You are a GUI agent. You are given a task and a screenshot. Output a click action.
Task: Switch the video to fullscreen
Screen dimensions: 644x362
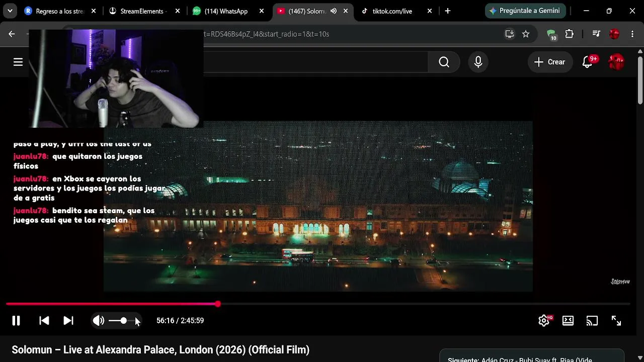(x=616, y=321)
